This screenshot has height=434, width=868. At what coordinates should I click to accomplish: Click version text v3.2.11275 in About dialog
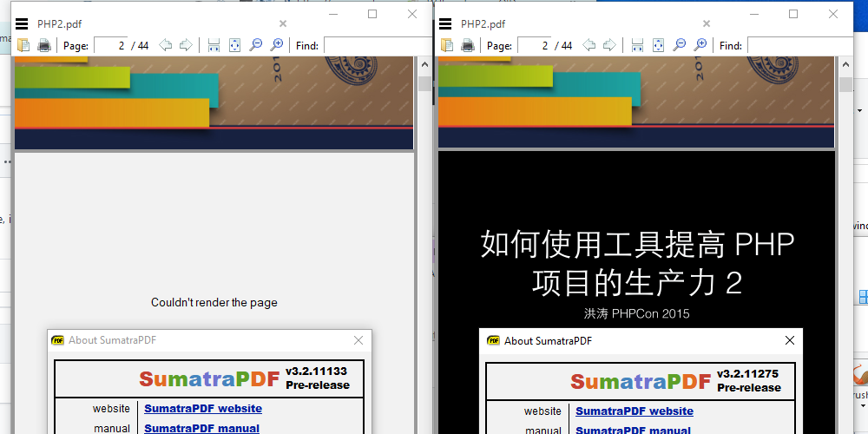point(748,374)
